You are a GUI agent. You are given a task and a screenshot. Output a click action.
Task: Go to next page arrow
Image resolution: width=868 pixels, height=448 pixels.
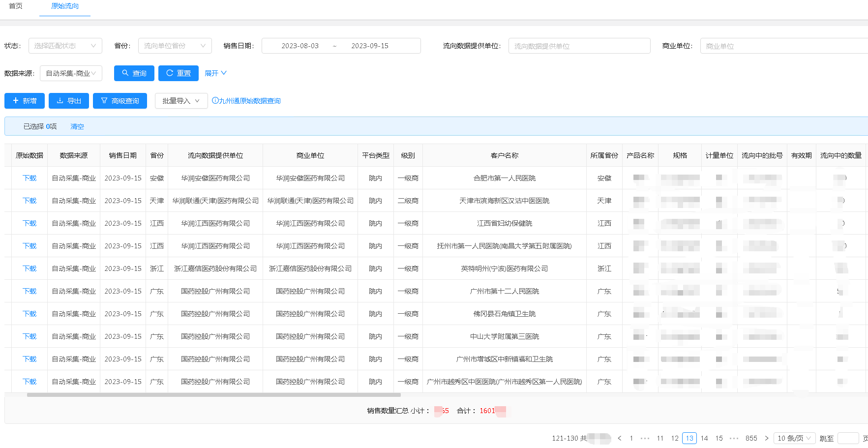pyautogui.click(x=766, y=438)
